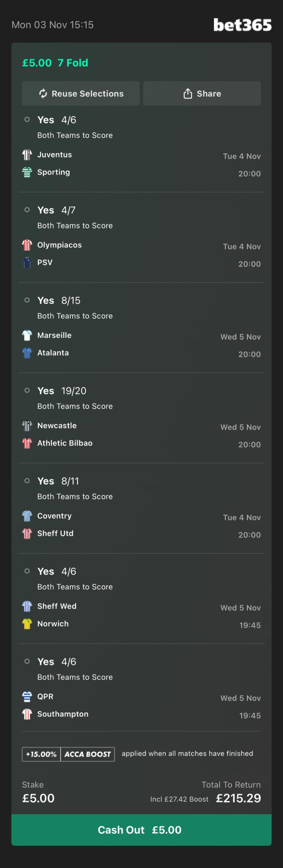Click the PSV dark blue shirt icon

[27, 262]
